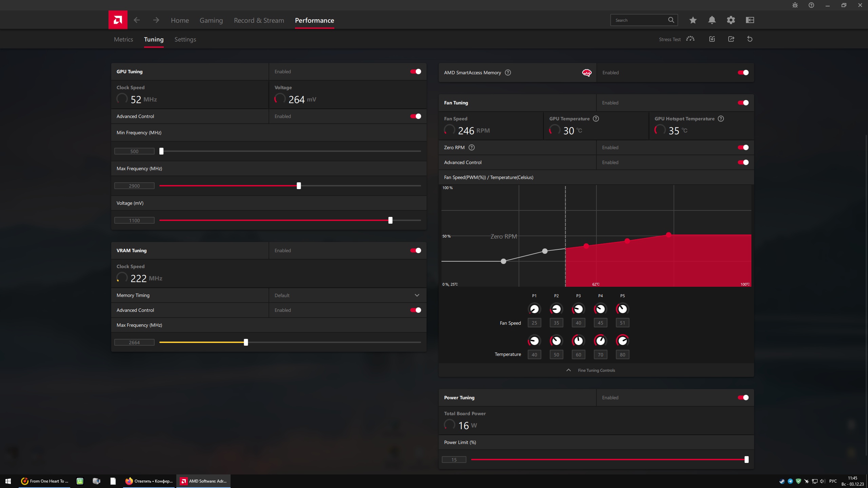Toggle VRAM Tuning off
The width and height of the screenshot is (868, 488).
(416, 250)
